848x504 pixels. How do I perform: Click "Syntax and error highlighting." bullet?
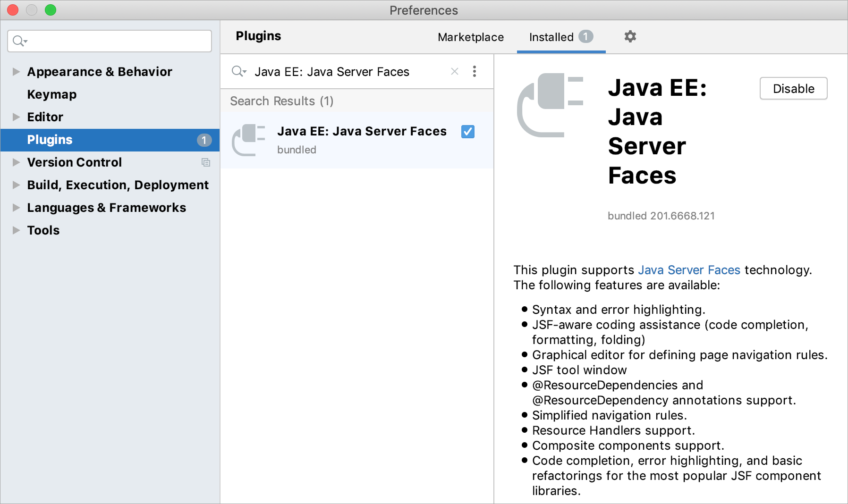coord(619,310)
